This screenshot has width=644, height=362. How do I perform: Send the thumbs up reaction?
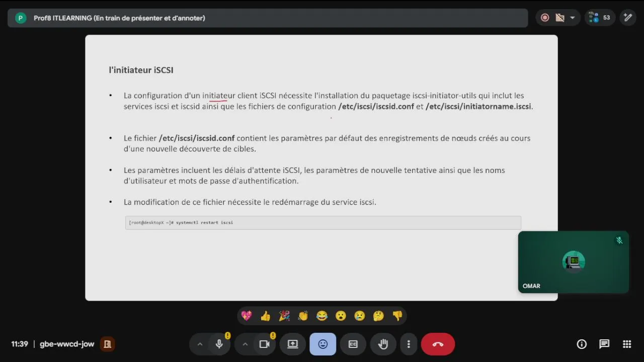pos(266,316)
